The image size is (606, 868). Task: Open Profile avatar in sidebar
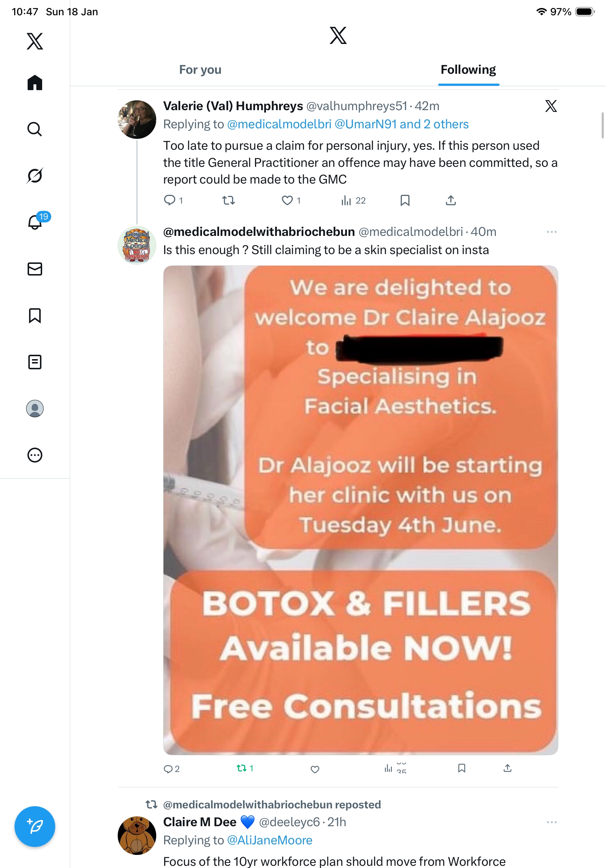(x=35, y=408)
